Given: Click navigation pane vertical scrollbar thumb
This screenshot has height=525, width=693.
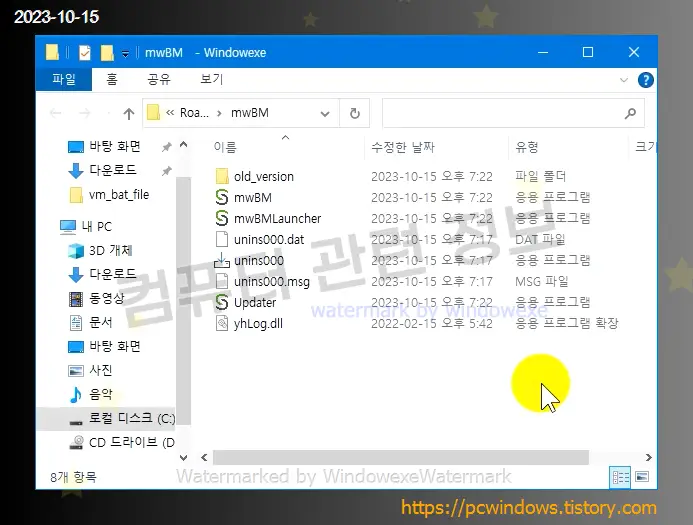Looking at the screenshot, I should (x=183, y=301).
